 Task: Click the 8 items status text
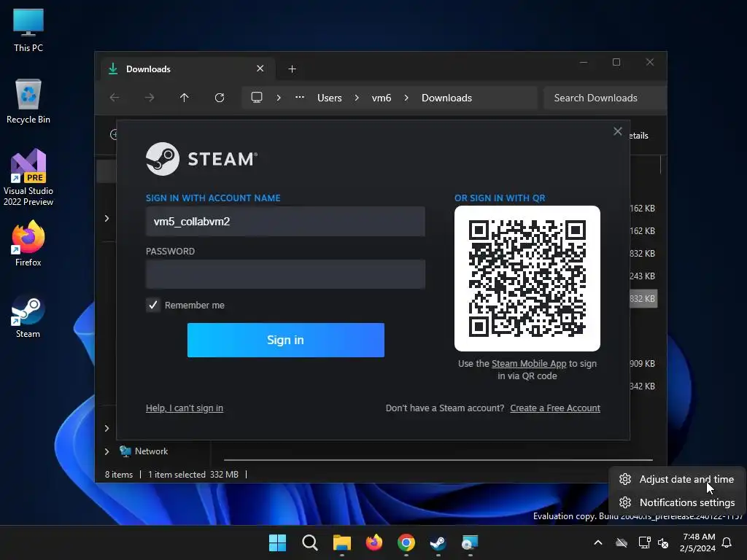click(x=119, y=474)
